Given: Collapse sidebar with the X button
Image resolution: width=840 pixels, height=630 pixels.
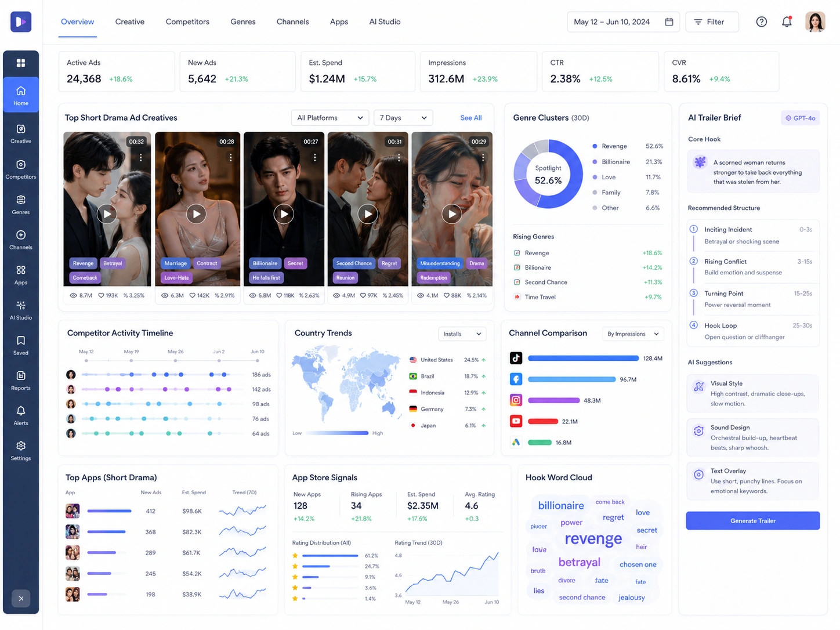Looking at the screenshot, I should click(x=21, y=598).
